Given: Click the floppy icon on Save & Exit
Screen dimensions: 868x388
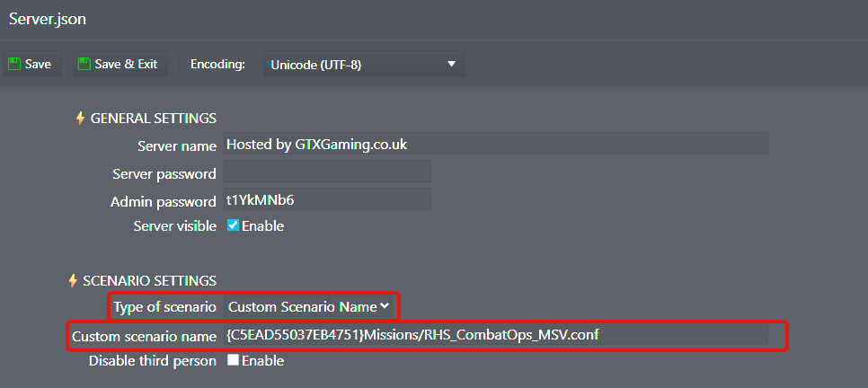Looking at the screenshot, I should coord(84,64).
